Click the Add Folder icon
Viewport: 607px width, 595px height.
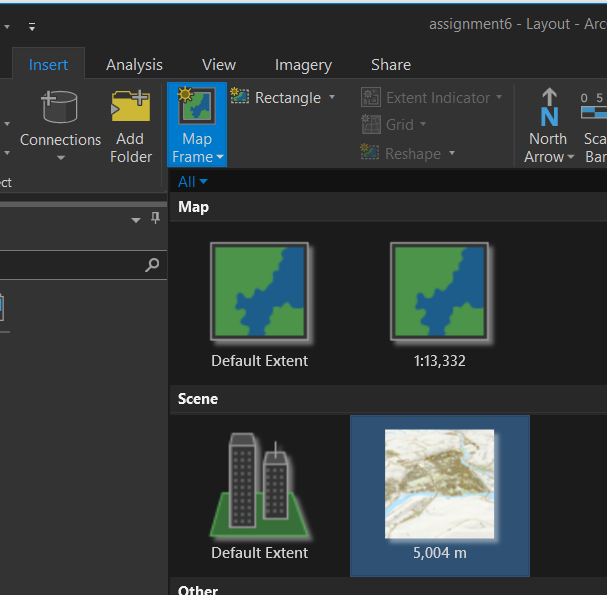131,106
